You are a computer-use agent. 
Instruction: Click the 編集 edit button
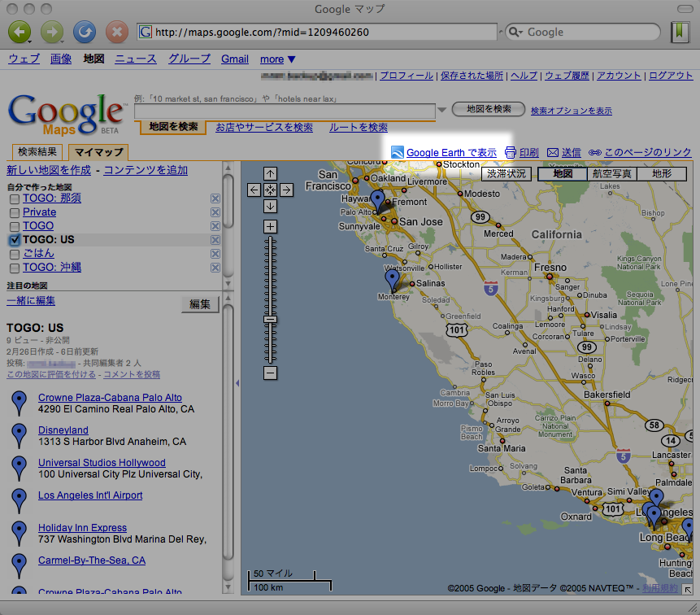coord(199,304)
